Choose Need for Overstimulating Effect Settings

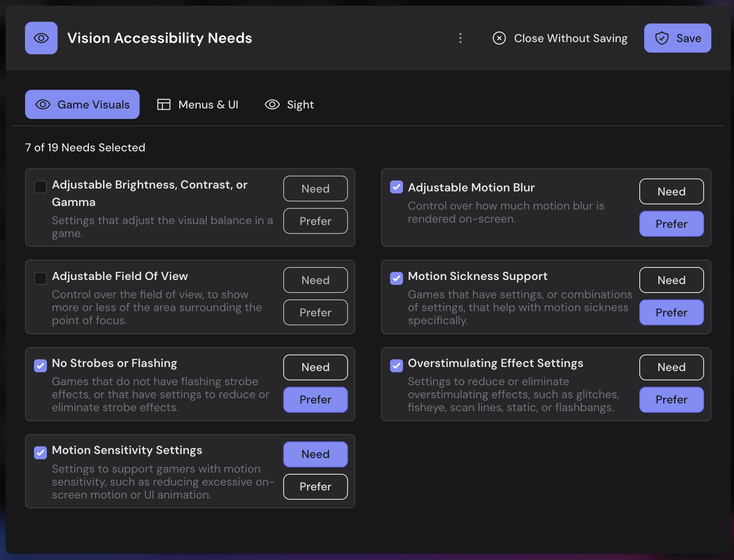pos(671,367)
